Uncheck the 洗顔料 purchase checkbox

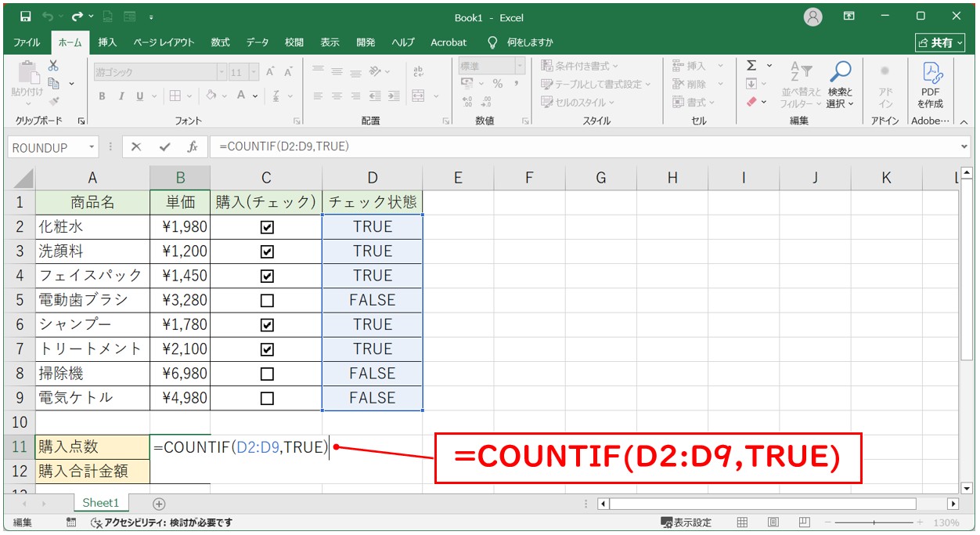[267, 251]
